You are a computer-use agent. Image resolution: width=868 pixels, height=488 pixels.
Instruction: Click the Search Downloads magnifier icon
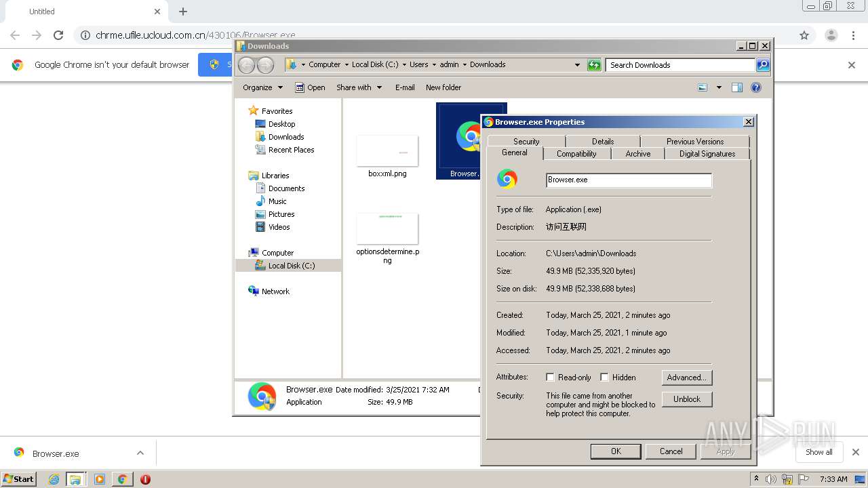pos(763,64)
